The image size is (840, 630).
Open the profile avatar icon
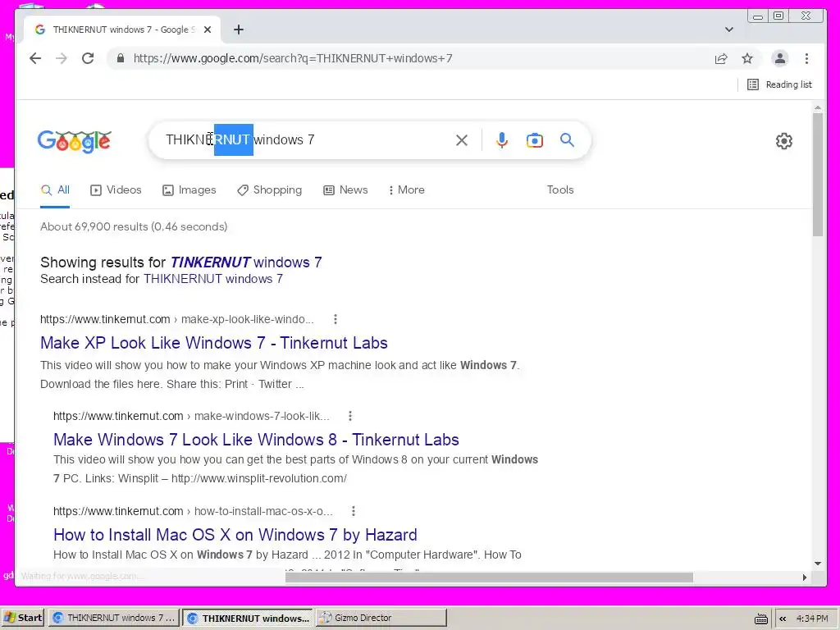tap(780, 58)
